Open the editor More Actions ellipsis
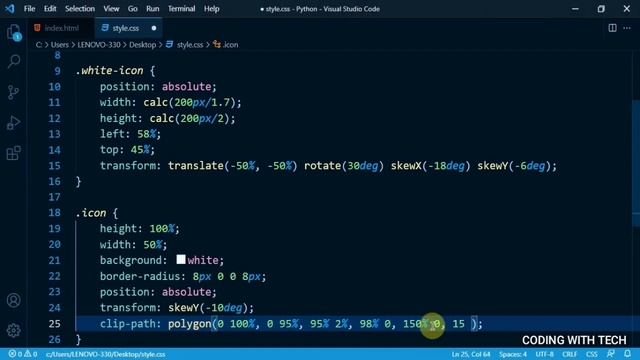This screenshot has width=640, height=360. 627,28
